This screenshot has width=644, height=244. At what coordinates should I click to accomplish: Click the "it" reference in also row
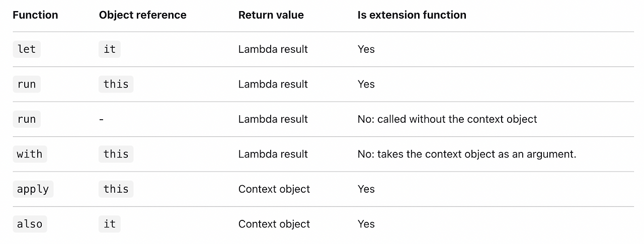tap(110, 224)
